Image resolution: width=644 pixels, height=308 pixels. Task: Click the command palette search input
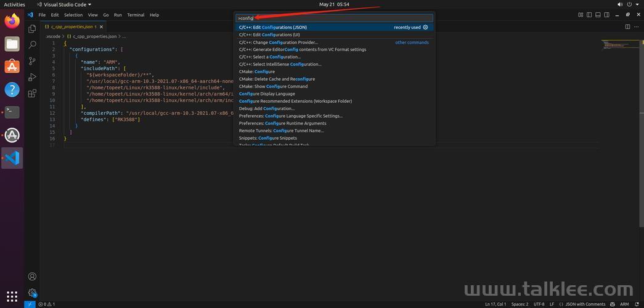coord(334,18)
